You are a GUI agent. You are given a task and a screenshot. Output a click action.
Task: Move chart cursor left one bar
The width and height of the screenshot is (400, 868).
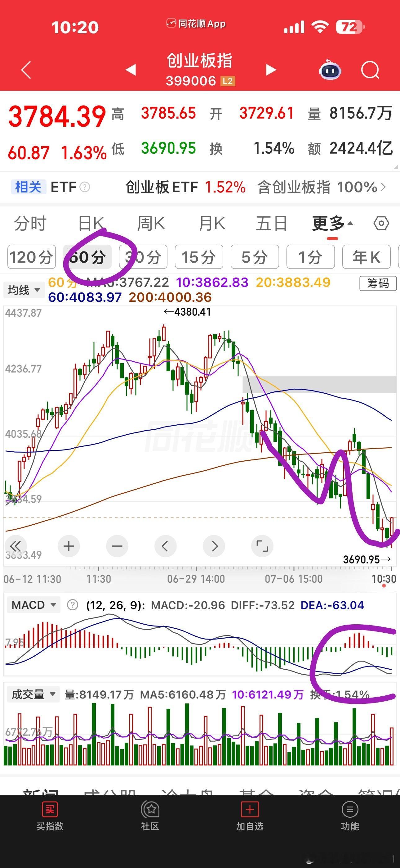[x=165, y=546]
